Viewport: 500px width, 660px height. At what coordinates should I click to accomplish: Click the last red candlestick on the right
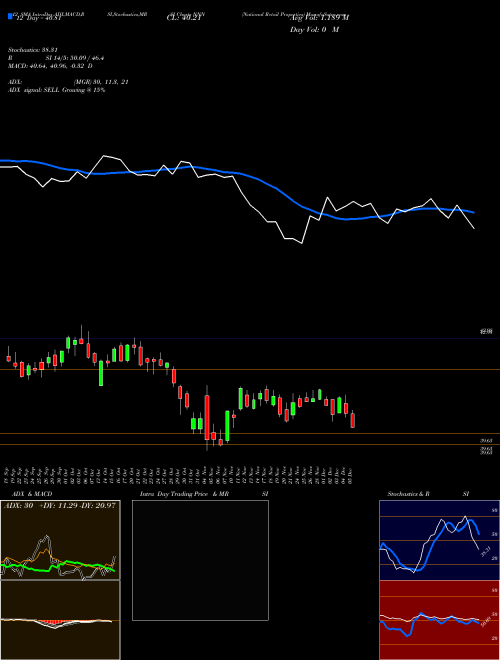(353, 420)
